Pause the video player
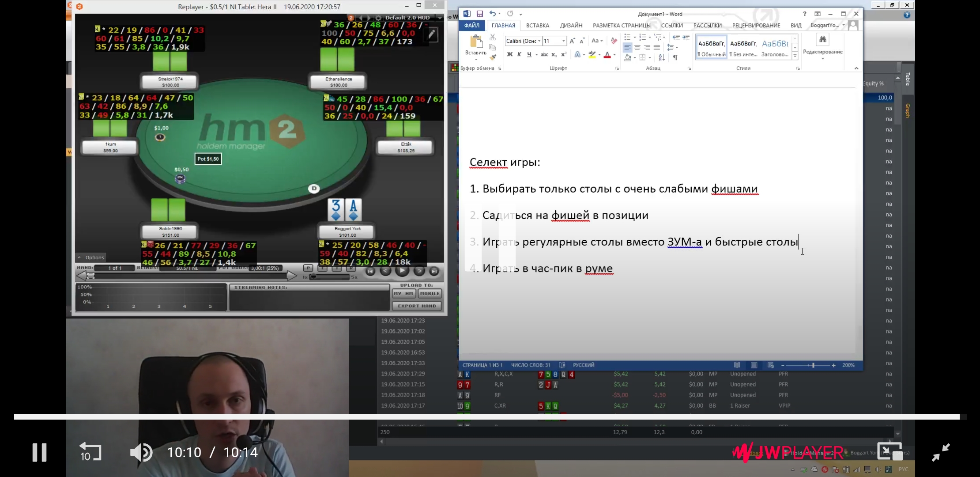Image resolution: width=980 pixels, height=477 pixels. (39, 452)
